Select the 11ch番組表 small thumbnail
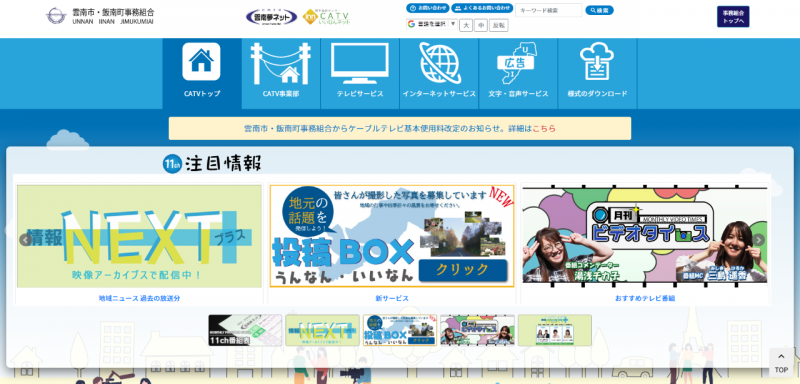 [245, 330]
